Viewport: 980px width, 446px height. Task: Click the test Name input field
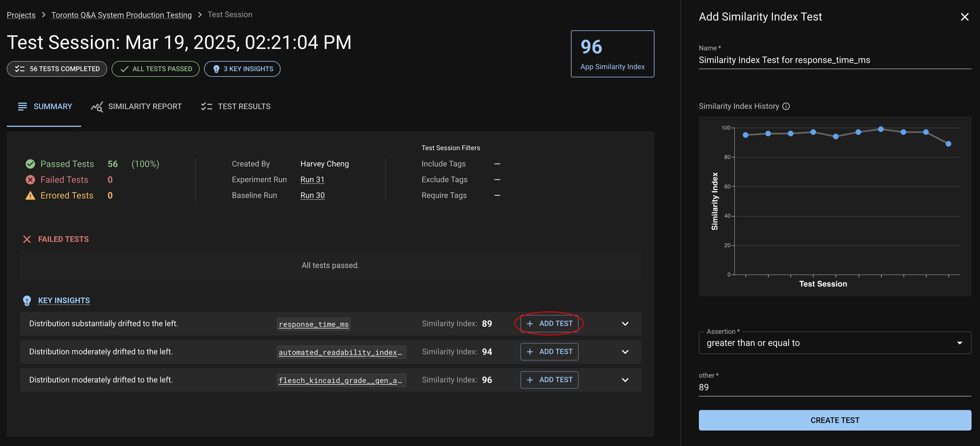[835, 60]
